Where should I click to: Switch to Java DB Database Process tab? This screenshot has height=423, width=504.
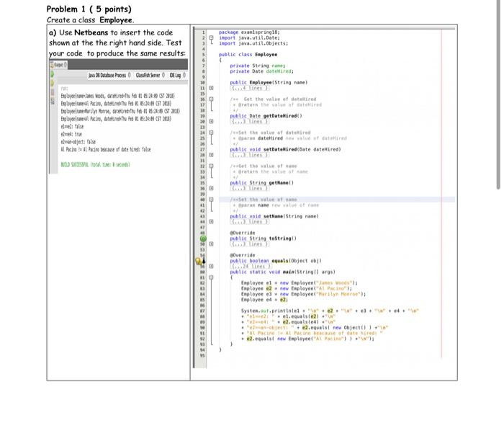pyautogui.click(x=107, y=75)
